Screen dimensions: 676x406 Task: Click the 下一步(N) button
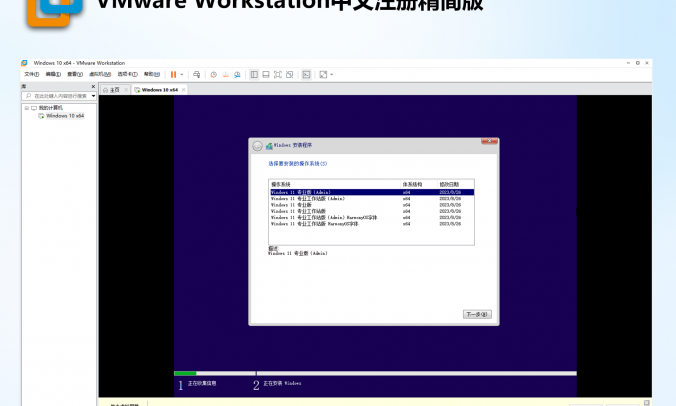(477, 314)
